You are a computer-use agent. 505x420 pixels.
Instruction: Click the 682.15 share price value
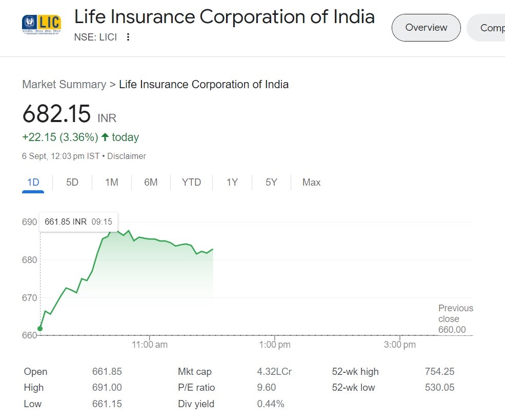(56, 114)
